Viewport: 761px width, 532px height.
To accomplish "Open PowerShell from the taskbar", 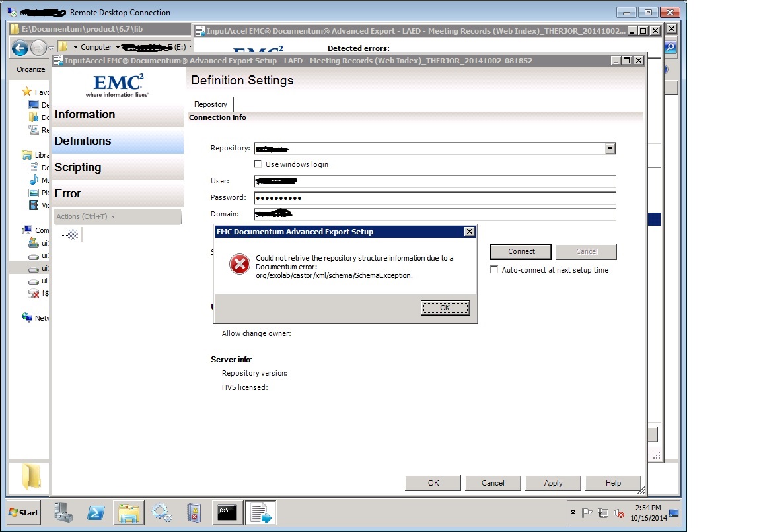I will [96, 513].
